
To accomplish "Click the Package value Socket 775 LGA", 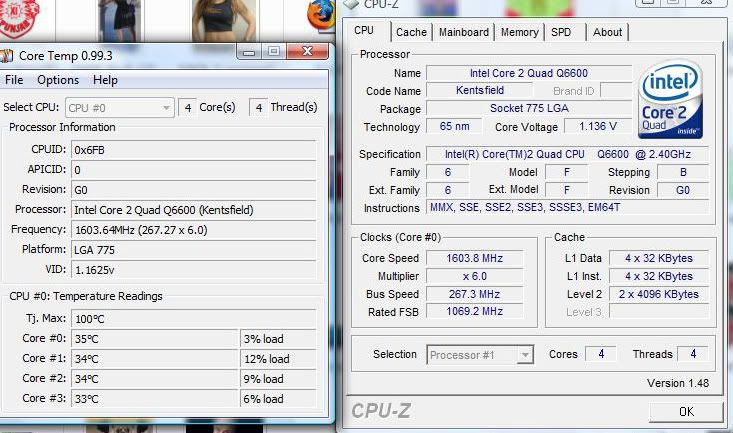I will click(x=529, y=108).
